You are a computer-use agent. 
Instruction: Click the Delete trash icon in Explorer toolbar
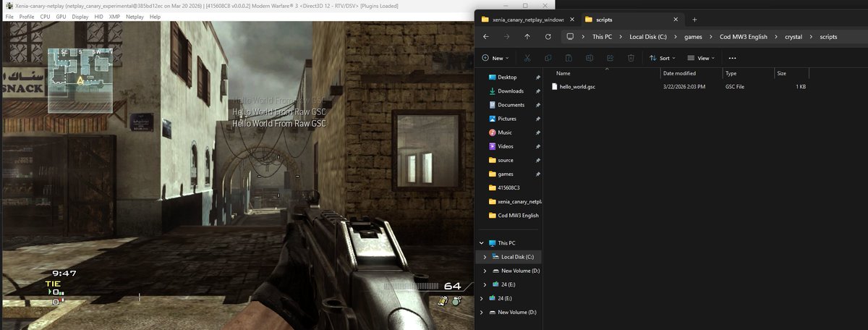pyautogui.click(x=631, y=58)
